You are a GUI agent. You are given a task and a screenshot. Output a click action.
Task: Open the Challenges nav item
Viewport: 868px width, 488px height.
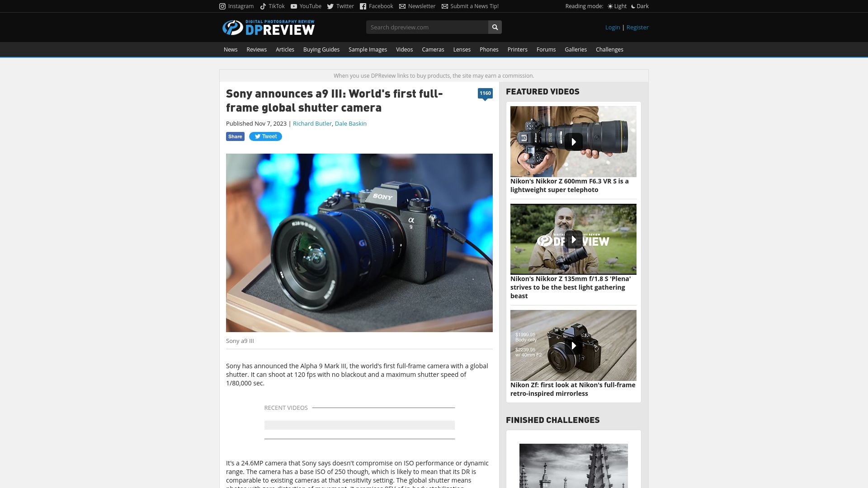tap(609, 50)
